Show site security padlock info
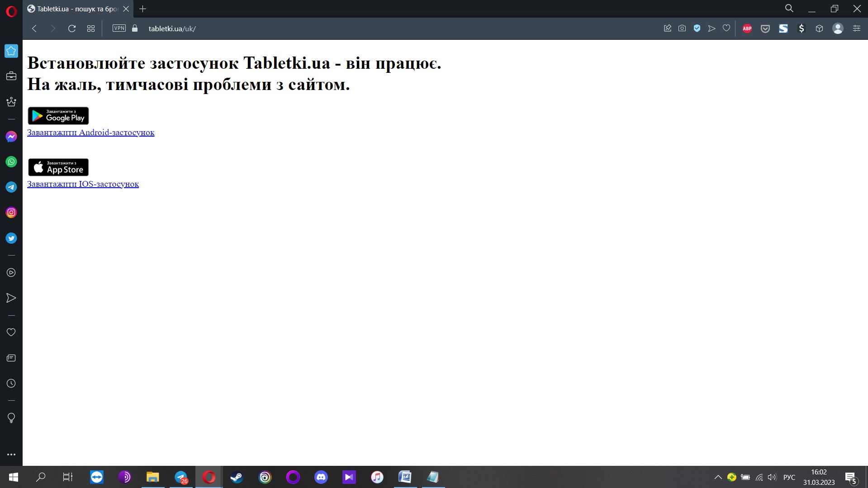Viewport: 868px width, 488px height. (x=135, y=28)
